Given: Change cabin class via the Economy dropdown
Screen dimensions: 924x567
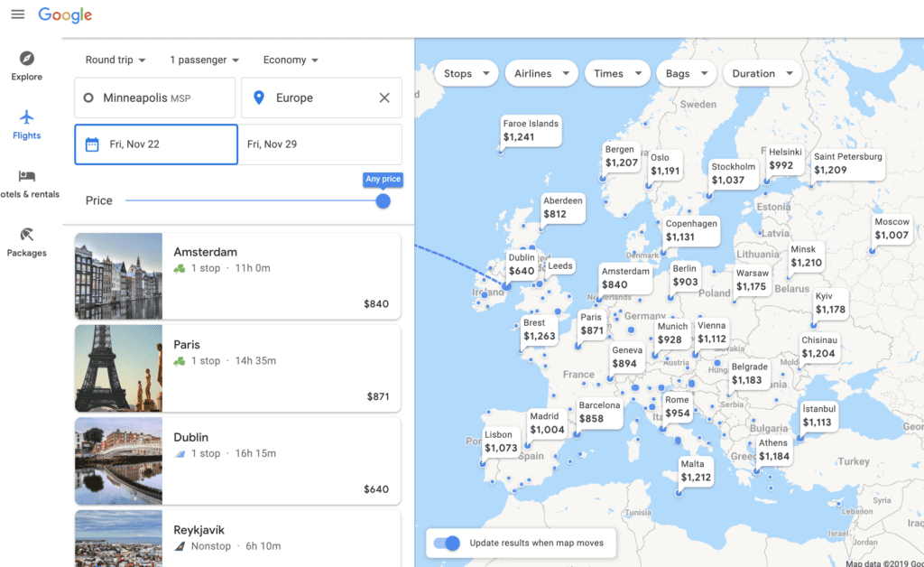Looking at the screenshot, I should [x=289, y=60].
